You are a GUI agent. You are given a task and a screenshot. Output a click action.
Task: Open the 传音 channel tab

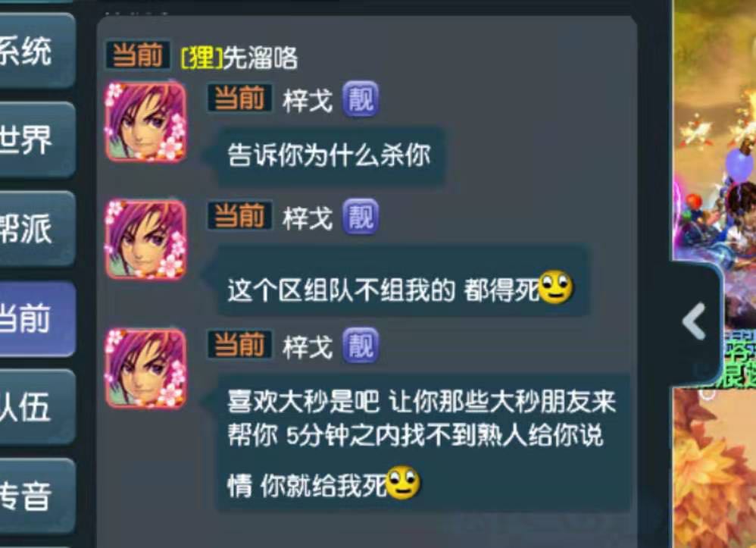point(36,496)
